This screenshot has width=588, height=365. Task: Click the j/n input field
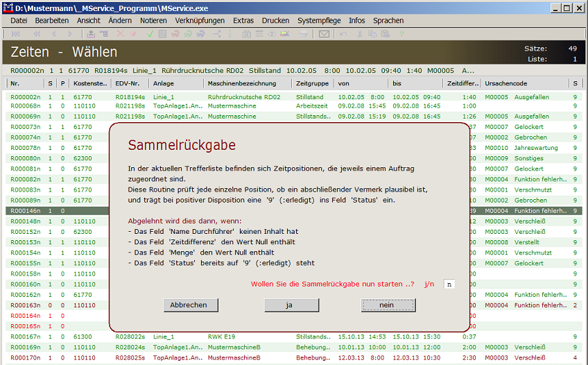[x=449, y=285]
